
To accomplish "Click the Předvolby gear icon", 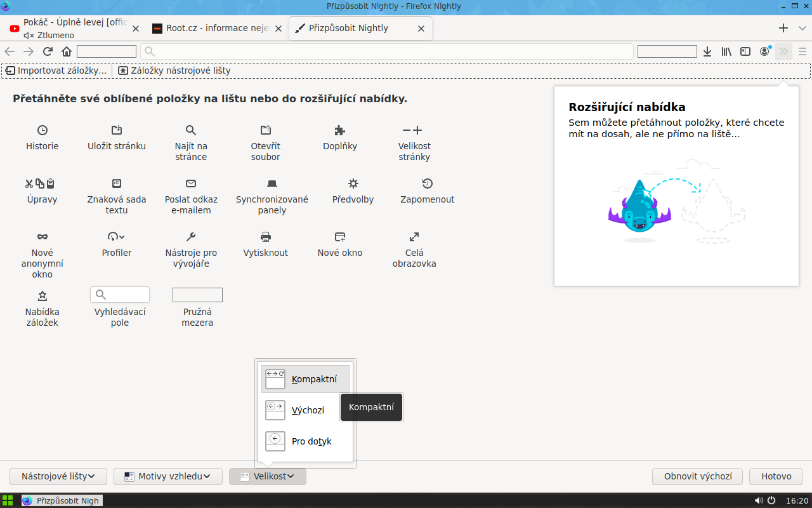I will [x=353, y=184].
